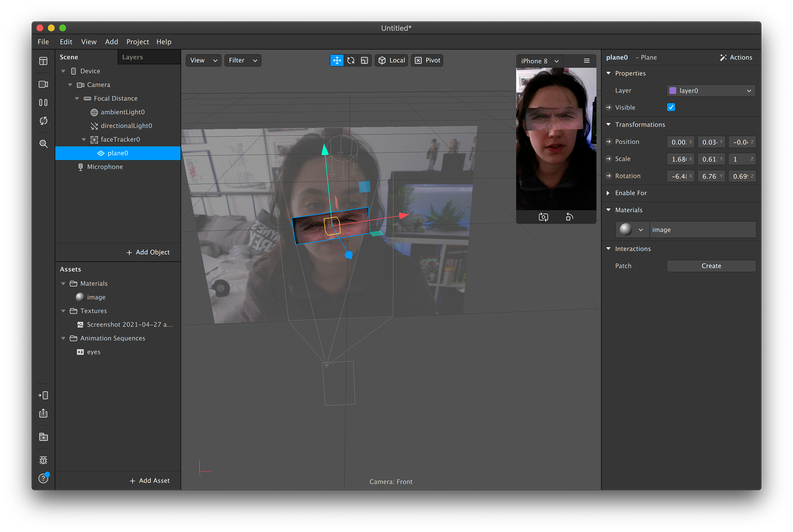Select the image material in Assets
This screenshot has width=793, height=532.
(118, 297)
